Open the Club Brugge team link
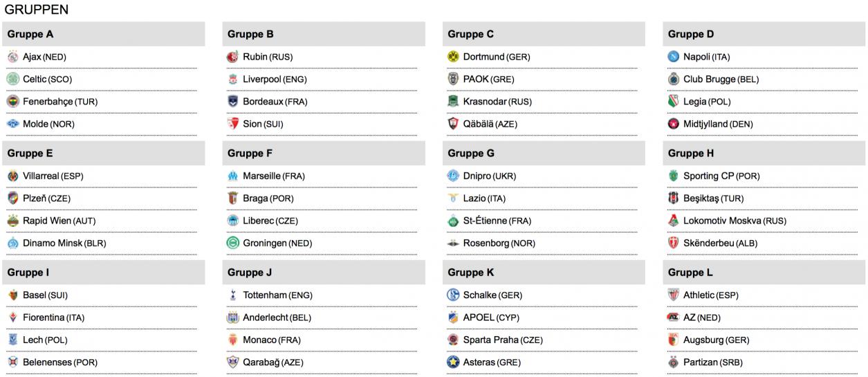Image resolution: width=868 pixels, height=377 pixels. point(709,80)
